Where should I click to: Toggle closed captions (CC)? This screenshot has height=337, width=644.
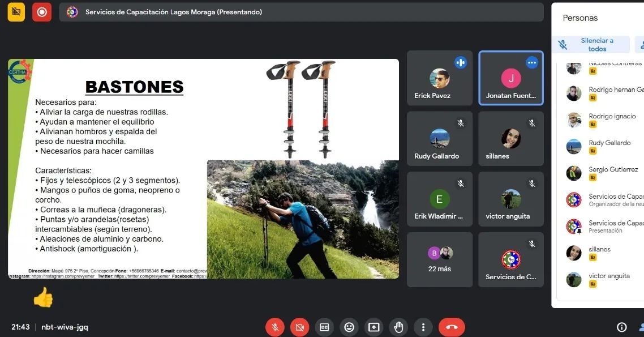324,327
